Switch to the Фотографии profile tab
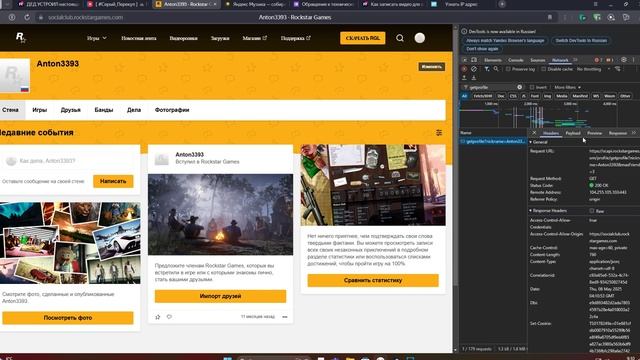 [172, 110]
